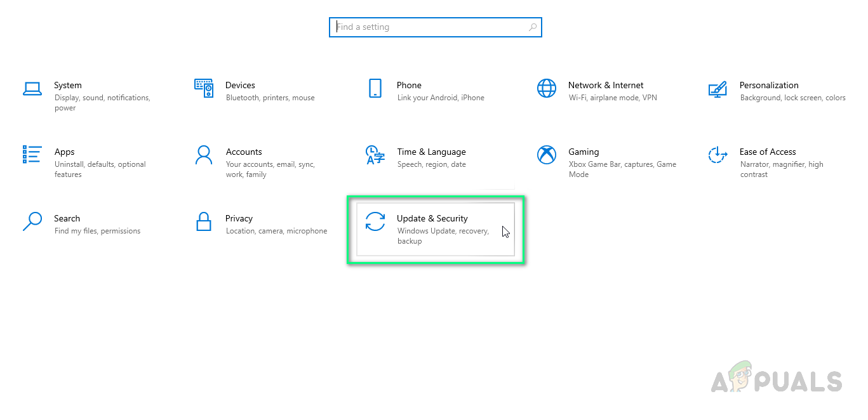868x420 pixels.
Task: Open the Update & Security title
Action: (432, 219)
